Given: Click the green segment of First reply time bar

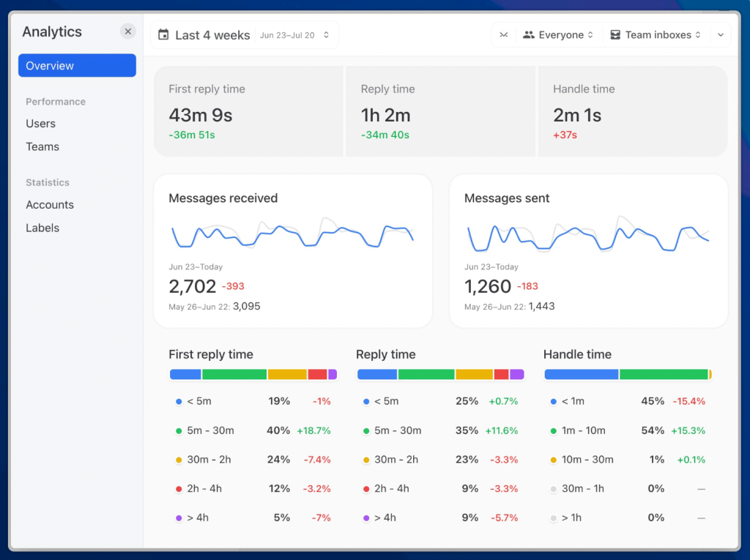Looking at the screenshot, I should (234, 374).
